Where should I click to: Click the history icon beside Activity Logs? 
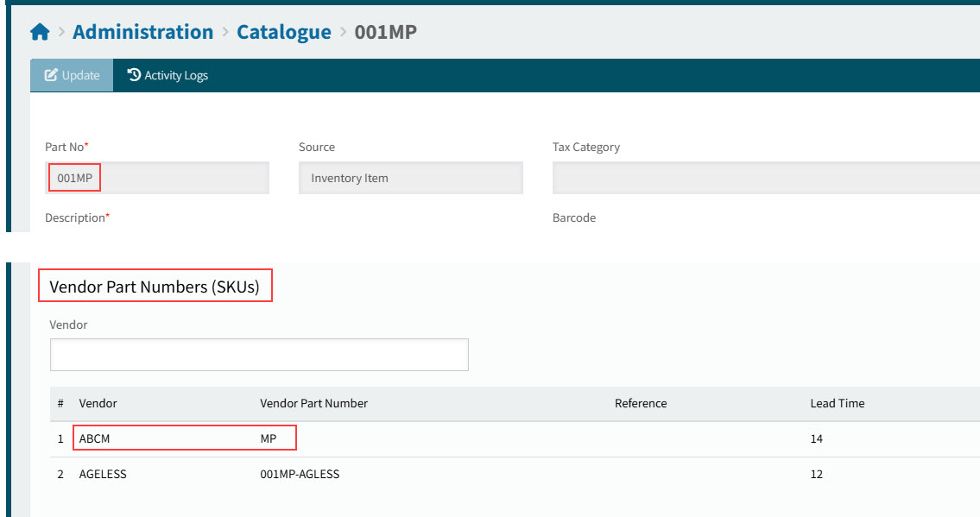click(134, 75)
